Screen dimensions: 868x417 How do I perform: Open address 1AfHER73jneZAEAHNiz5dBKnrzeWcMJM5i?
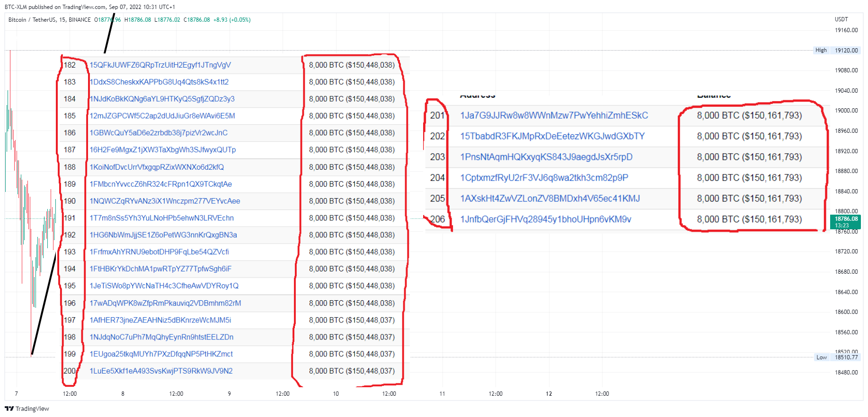tap(160, 320)
